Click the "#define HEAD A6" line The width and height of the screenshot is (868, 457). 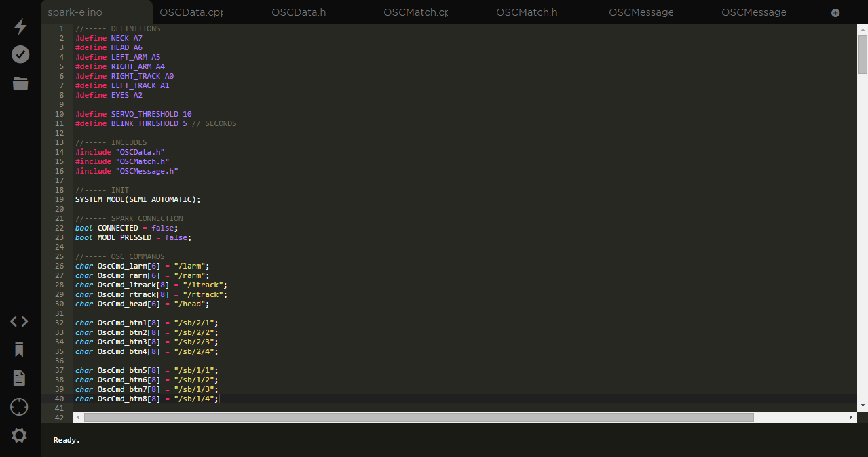point(109,47)
